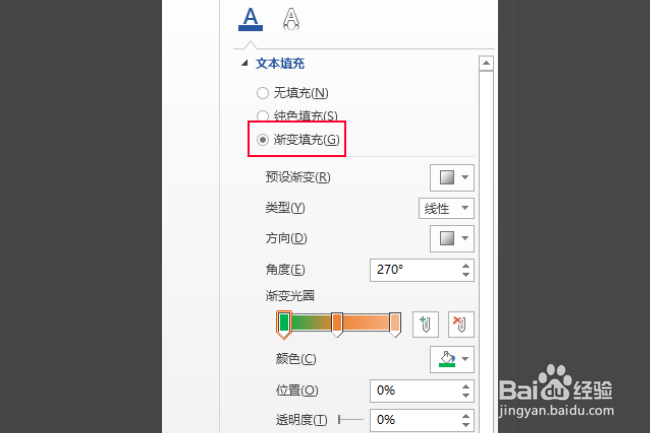Choose the 纯色填充 radio option

(262, 116)
